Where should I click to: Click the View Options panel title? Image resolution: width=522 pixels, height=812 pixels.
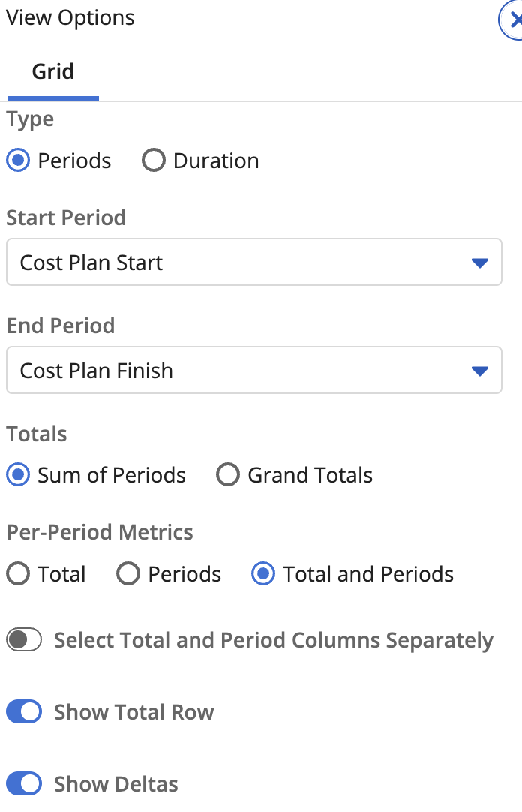pyautogui.click(x=70, y=18)
